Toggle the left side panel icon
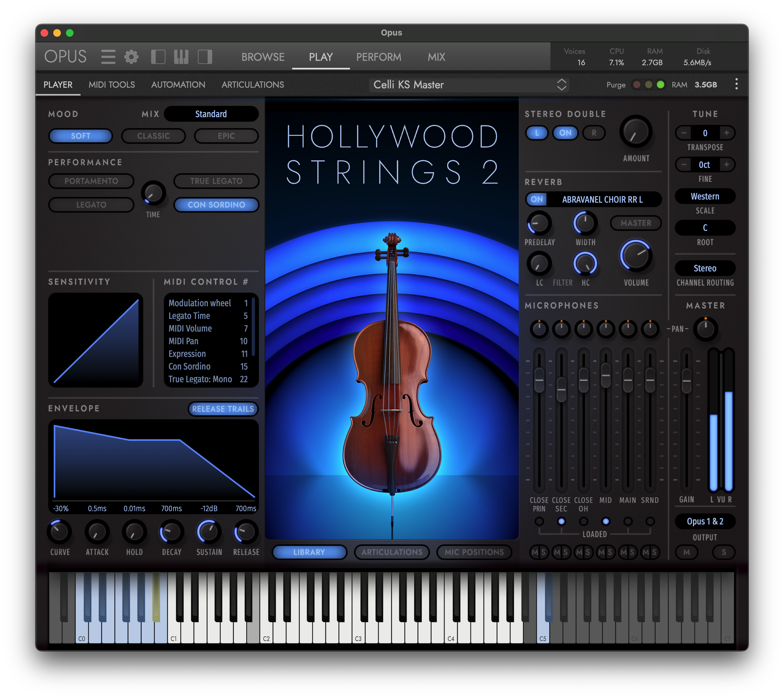 click(x=158, y=57)
